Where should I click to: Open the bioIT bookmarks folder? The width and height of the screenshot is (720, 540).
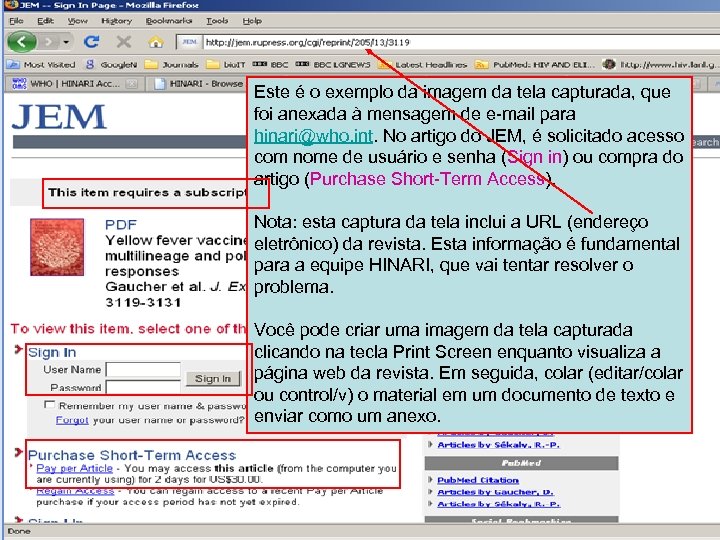[x=225, y=65]
